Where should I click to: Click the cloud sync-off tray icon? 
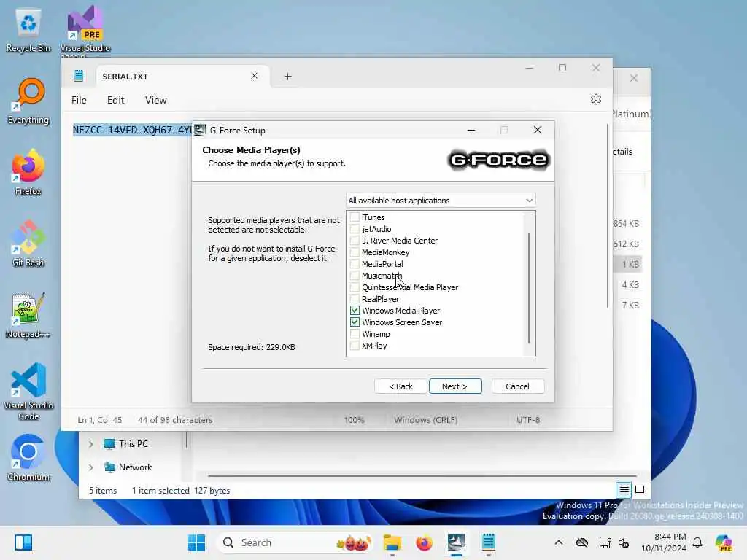coord(581,542)
